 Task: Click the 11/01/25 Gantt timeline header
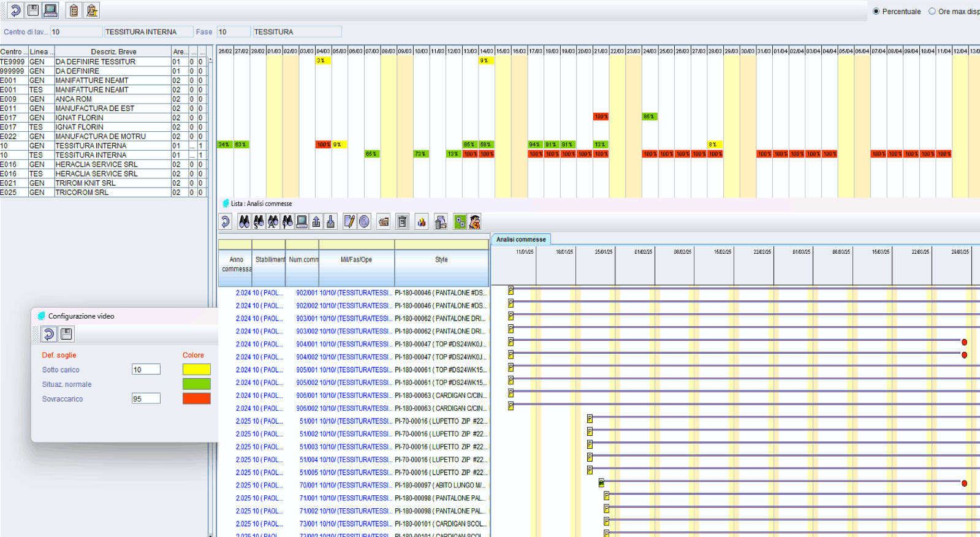click(x=525, y=252)
